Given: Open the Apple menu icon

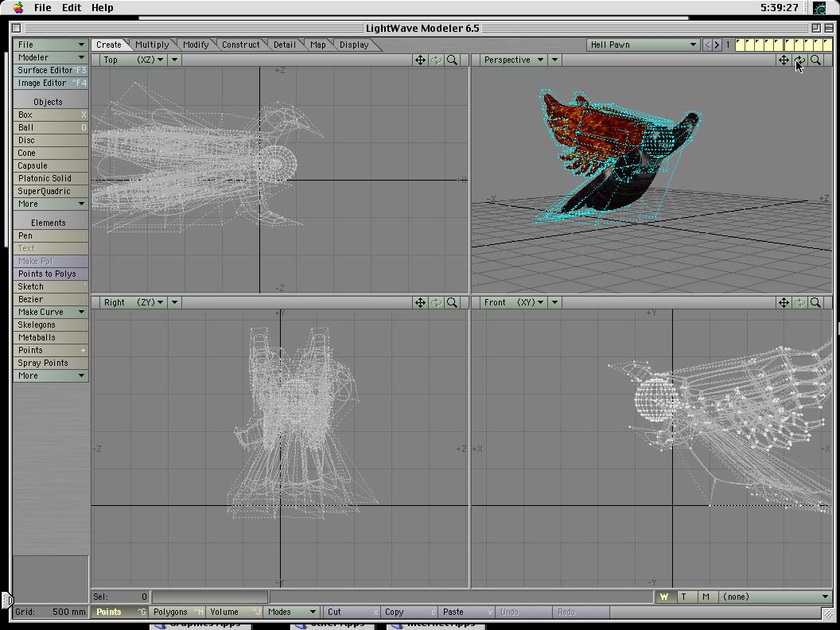Looking at the screenshot, I should pyautogui.click(x=17, y=8).
